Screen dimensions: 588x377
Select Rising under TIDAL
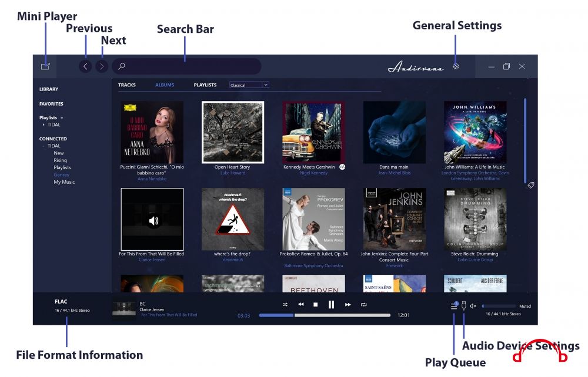click(60, 160)
